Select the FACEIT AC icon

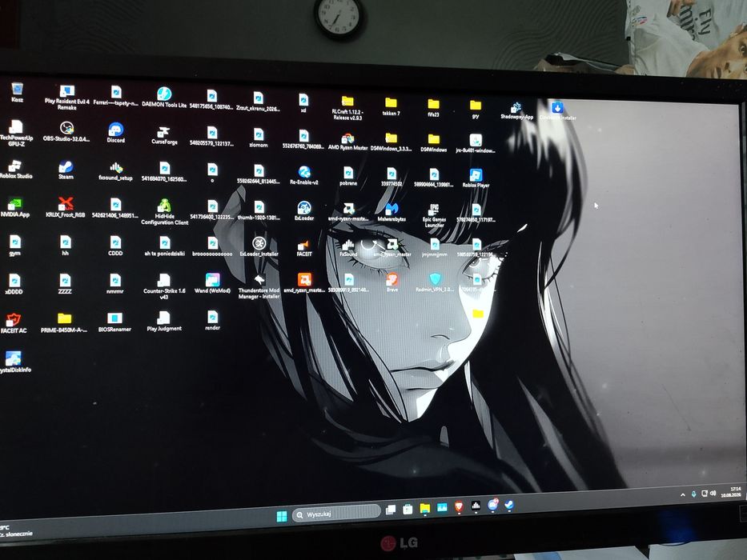point(14,323)
